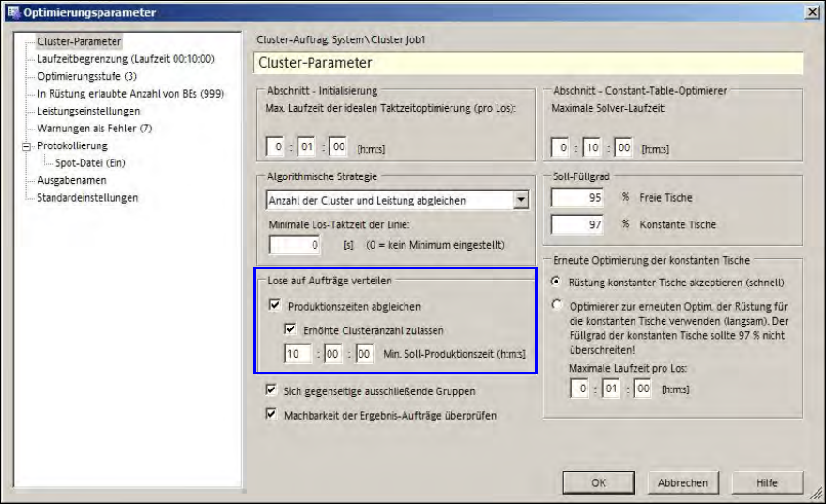826x504 pixels.
Task: Click the Optimierungsparameter title bar icon
Action: point(12,11)
